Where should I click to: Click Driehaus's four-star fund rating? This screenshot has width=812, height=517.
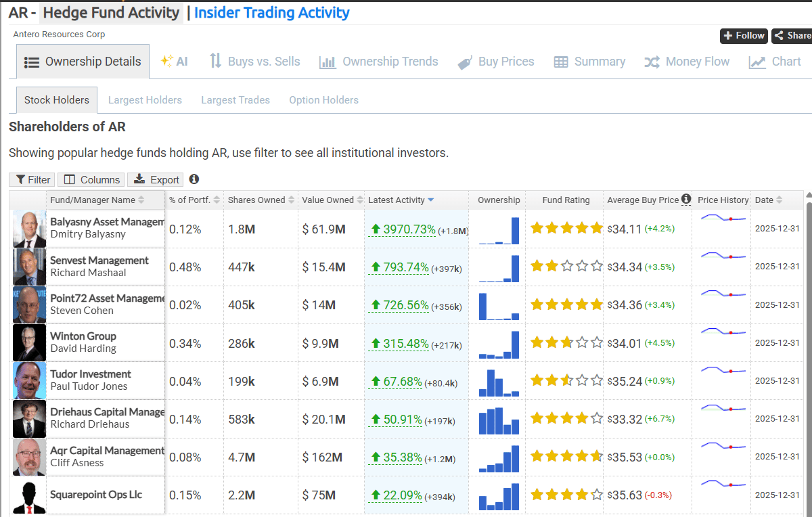pos(566,418)
